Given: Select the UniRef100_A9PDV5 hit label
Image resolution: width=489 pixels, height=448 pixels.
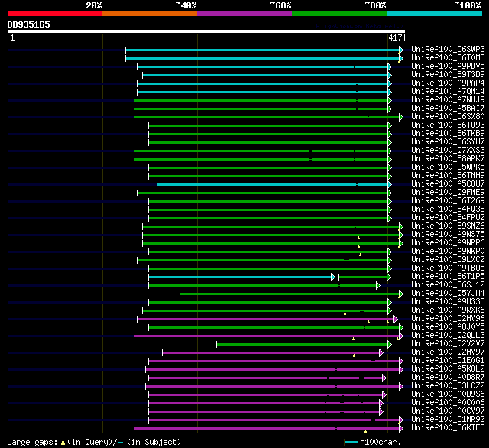Looking at the screenshot, I should click(448, 67).
